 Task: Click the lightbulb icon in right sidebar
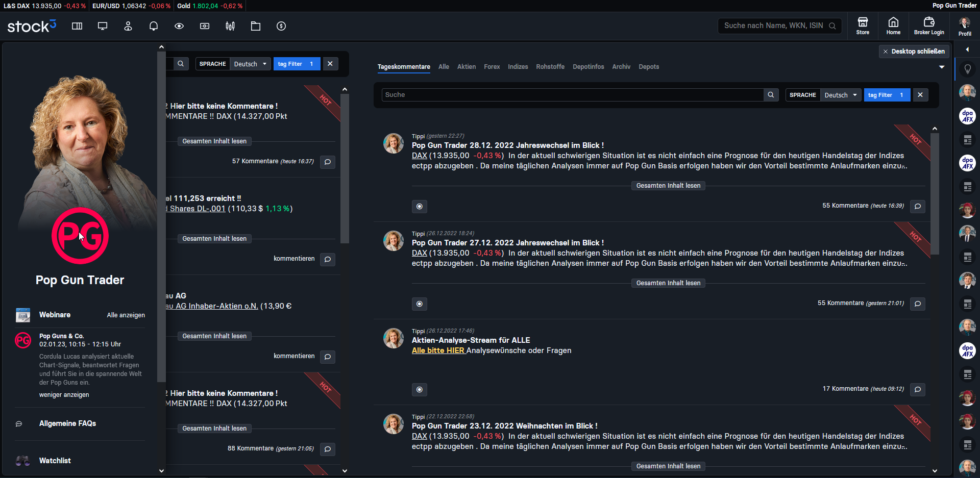967,69
